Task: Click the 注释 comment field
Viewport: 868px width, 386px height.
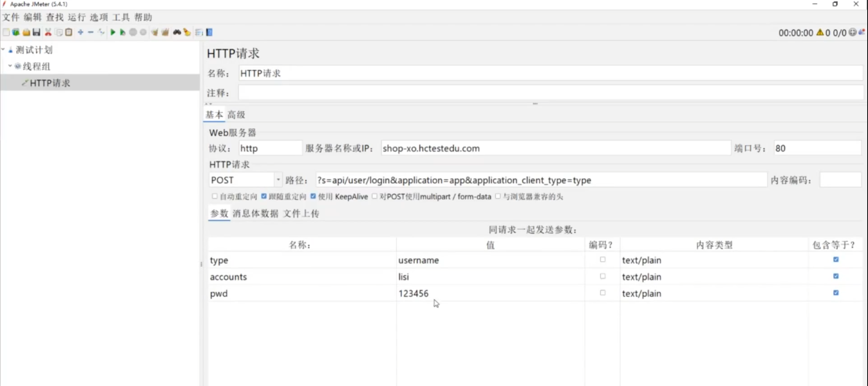Action: point(550,93)
